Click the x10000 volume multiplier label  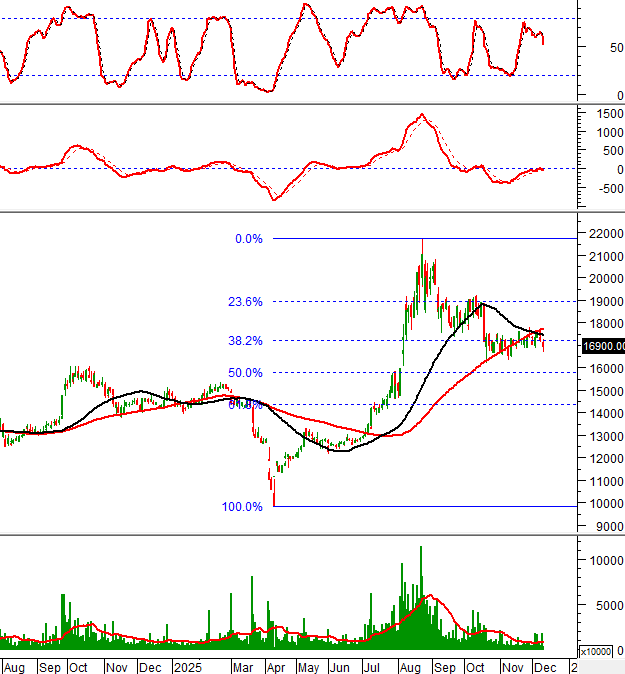pyautogui.click(x=599, y=651)
